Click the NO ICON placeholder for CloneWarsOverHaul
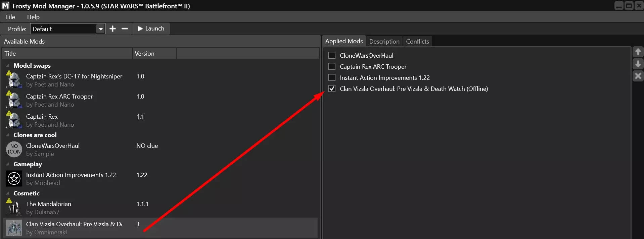The width and height of the screenshot is (644, 239). [14, 149]
